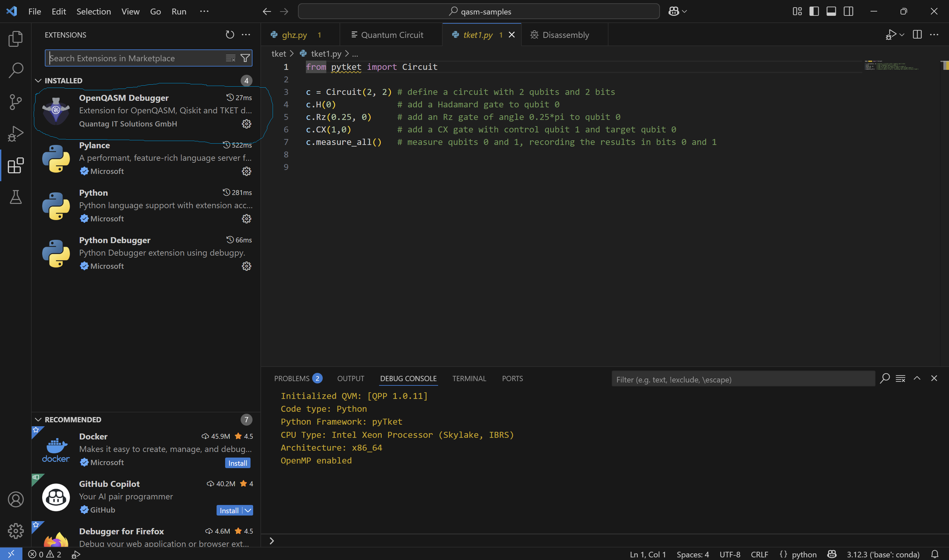Clear the debug console output
Viewport: 949px width, 560px height.
coord(900,378)
